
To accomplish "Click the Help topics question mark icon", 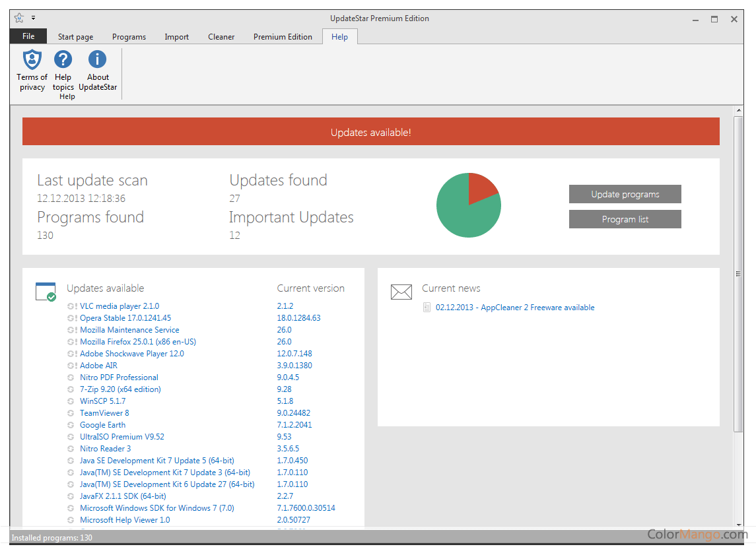I will click(63, 59).
